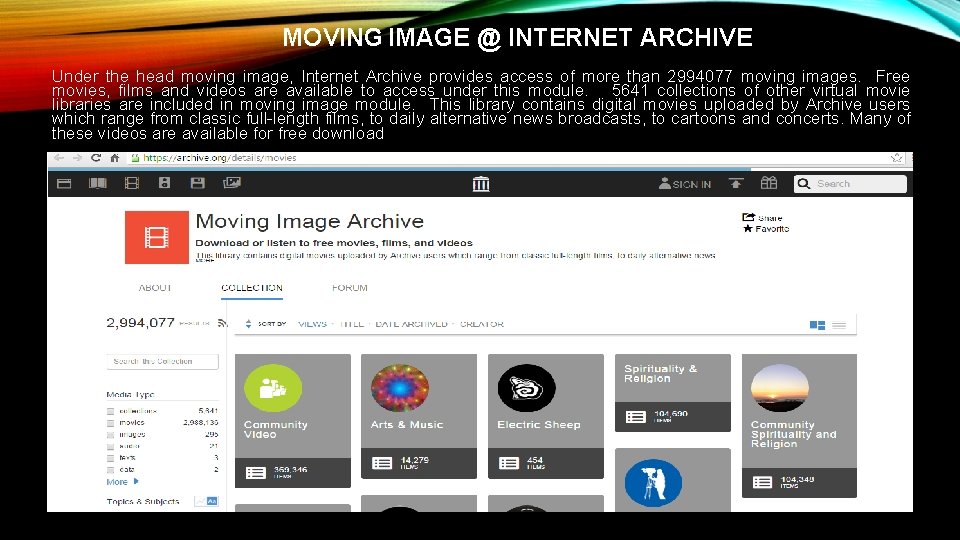Open the Community Video collection tile
This screenshot has width=960, height=540.
[293, 421]
